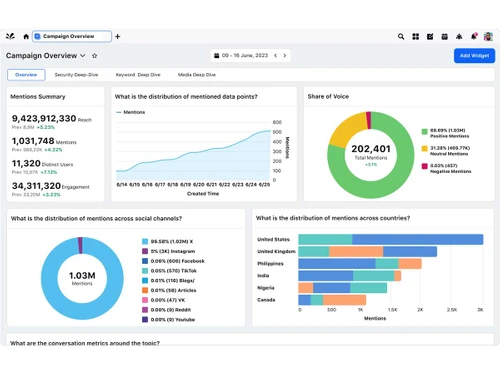Click the Sprinklr logo icon

pos(10,36)
